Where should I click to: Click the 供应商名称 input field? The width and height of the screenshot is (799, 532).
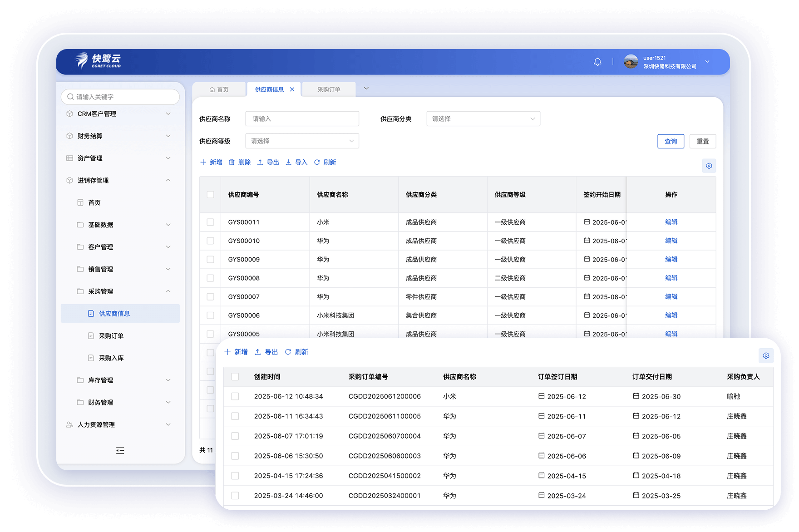pos(302,119)
